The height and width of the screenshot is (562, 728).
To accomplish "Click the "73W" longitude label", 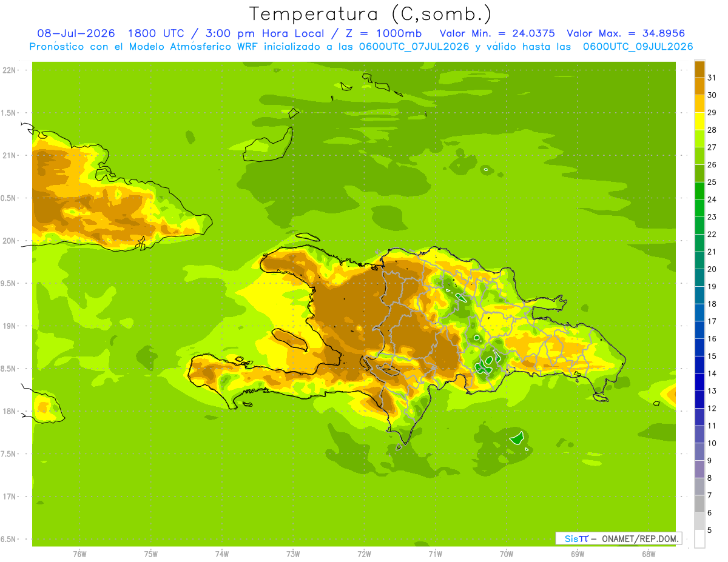I will [x=293, y=554].
